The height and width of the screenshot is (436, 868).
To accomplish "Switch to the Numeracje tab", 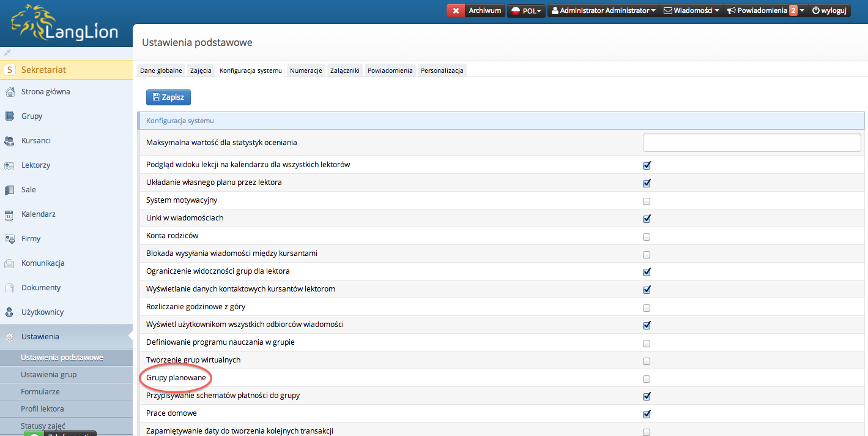I will 306,70.
